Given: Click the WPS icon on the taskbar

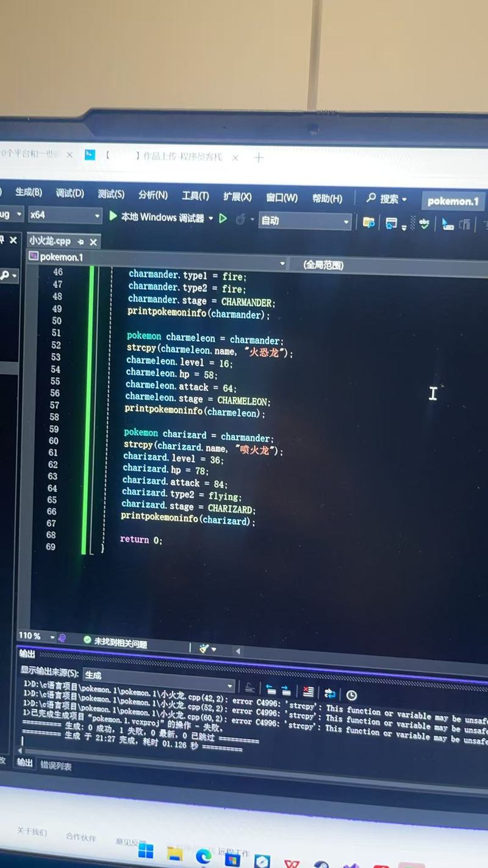Looking at the screenshot, I should 292,863.
